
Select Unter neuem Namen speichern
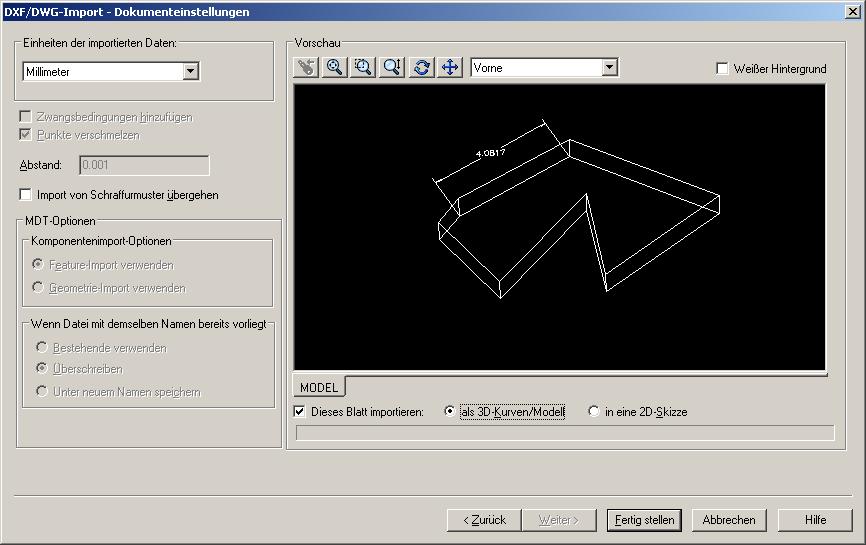tap(41, 391)
